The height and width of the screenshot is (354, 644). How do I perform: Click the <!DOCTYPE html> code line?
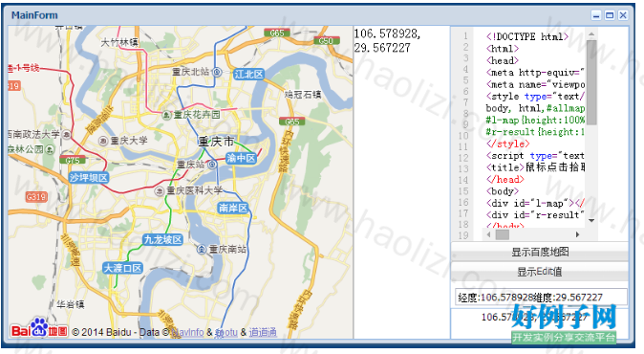pos(527,36)
